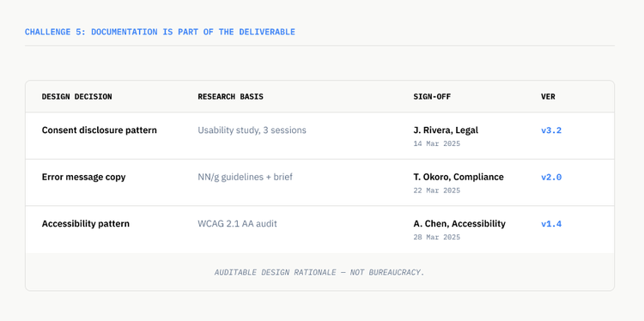Select 'WCAG 2.1 AA audit' cell

(237, 224)
